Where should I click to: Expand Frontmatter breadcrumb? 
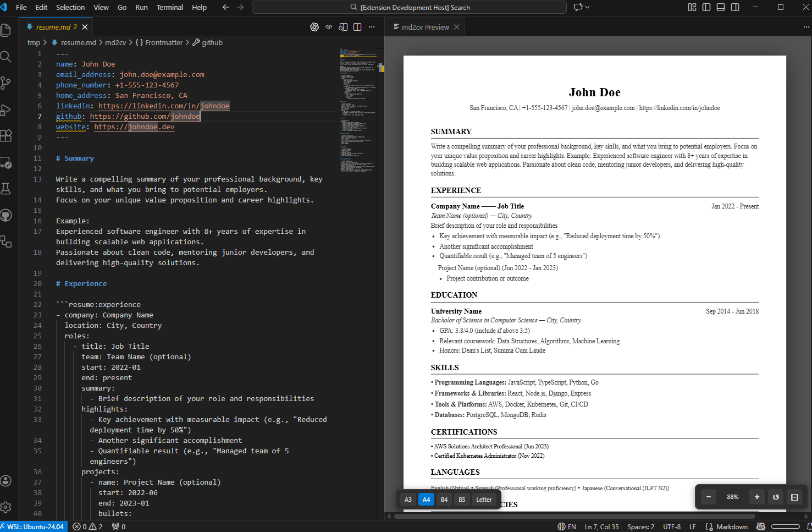[x=159, y=42]
